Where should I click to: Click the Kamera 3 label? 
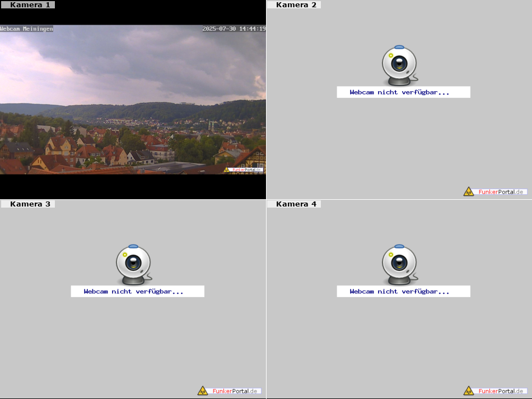27,204
